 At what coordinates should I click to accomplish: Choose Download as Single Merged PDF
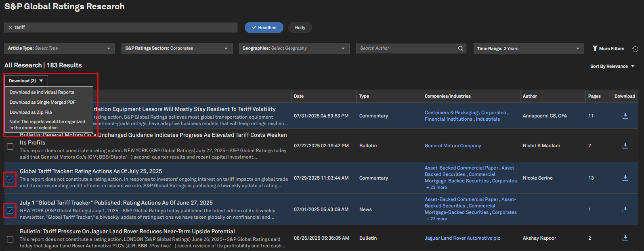43,102
